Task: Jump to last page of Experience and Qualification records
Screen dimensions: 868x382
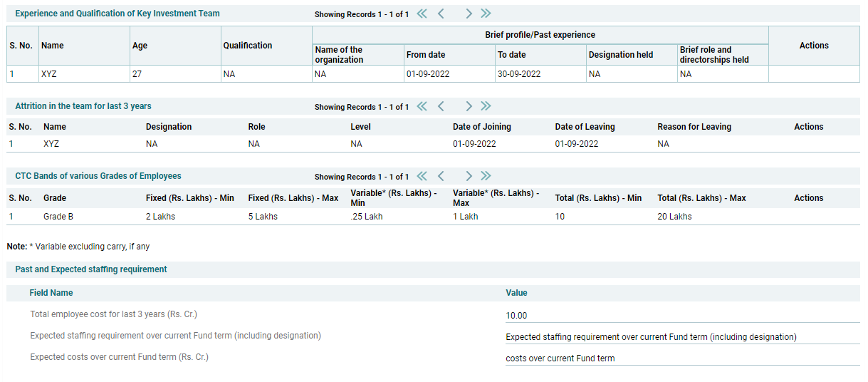Action: point(486,14)
